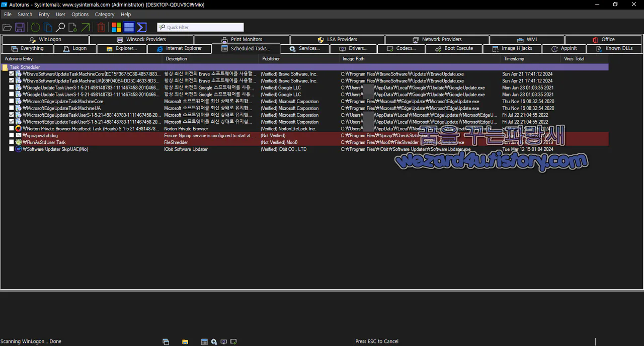This screenshot has width=644, height=346.
Task: Click the Open folder toolbar icon
Action: pyautogui.click(x=7, y=27)
